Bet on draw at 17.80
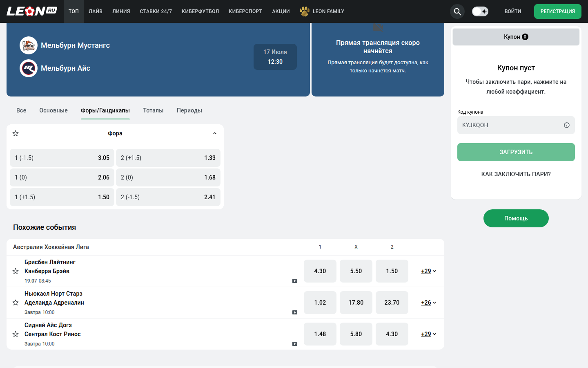 (x=356, y=303)
